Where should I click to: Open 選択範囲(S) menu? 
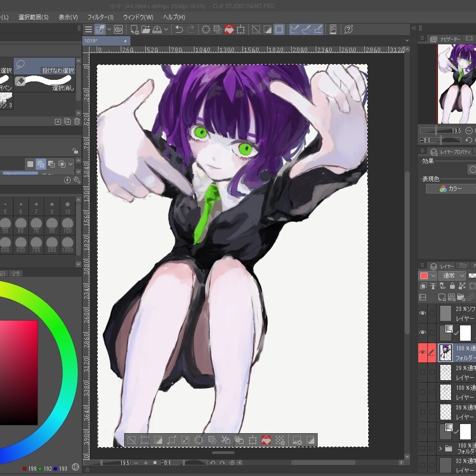point(33,17)
